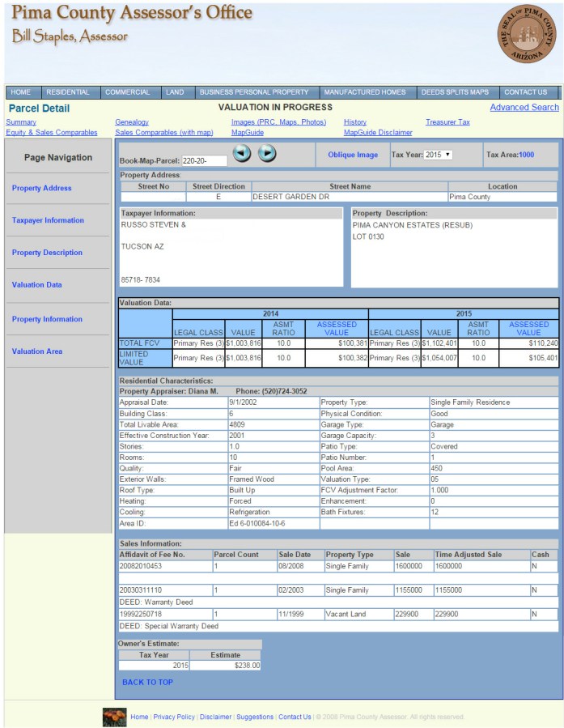Open the Commercial menu tab
The height and width of the screenshot is (728, 564).
(128, 92)
